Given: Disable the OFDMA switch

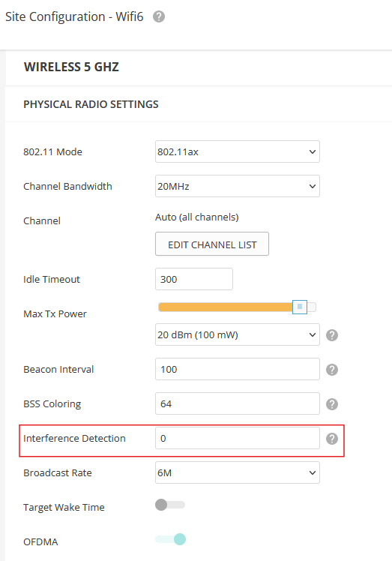Looking at the screenshot, I should click(x=170, y=539).
